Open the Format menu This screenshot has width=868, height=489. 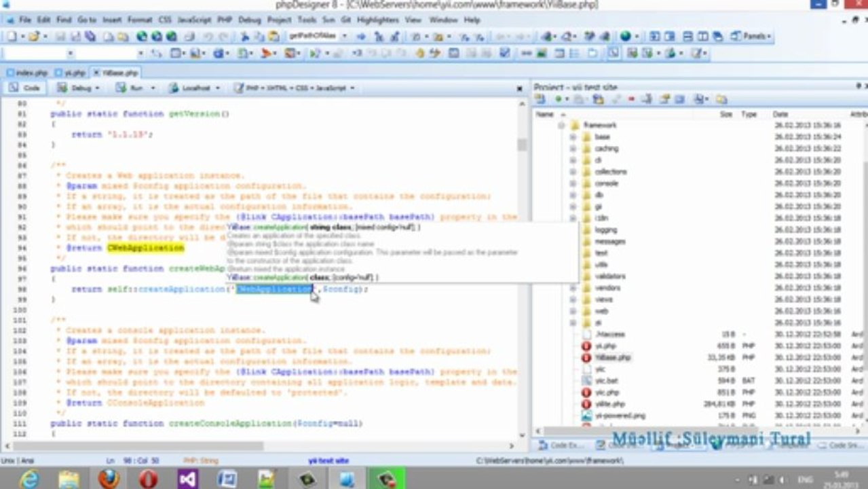140,20
